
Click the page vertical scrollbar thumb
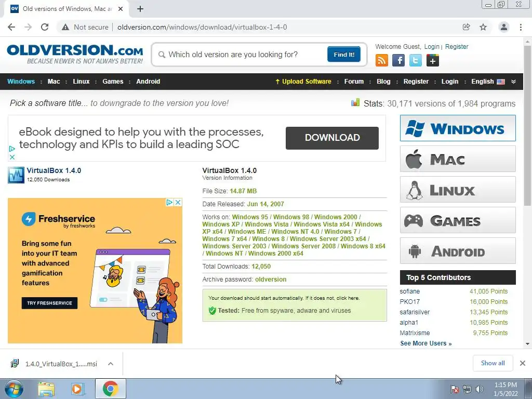tap(527, 126)
